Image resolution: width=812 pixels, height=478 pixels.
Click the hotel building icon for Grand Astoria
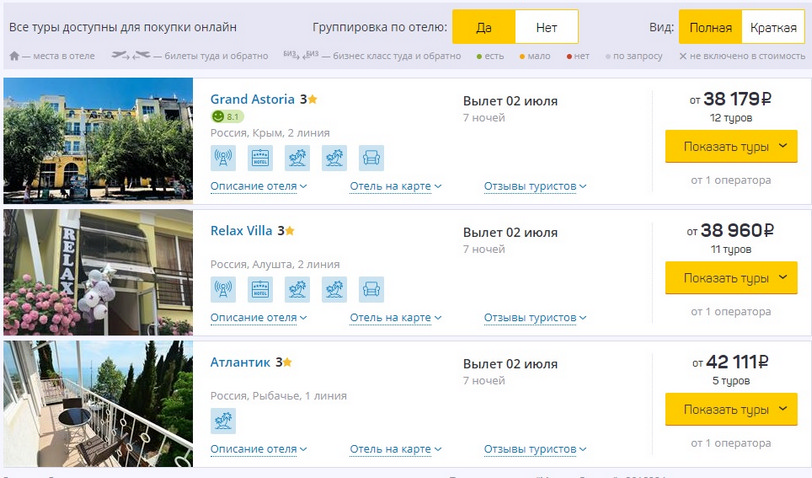260,158
